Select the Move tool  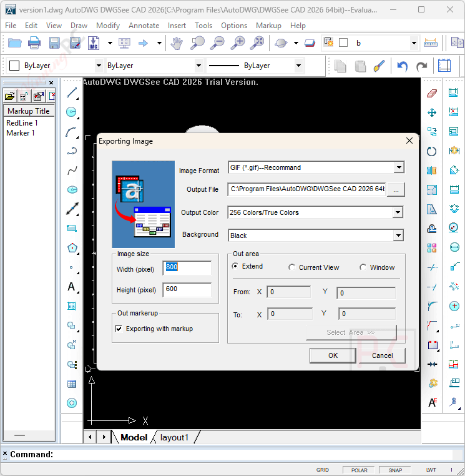[432, 113]
